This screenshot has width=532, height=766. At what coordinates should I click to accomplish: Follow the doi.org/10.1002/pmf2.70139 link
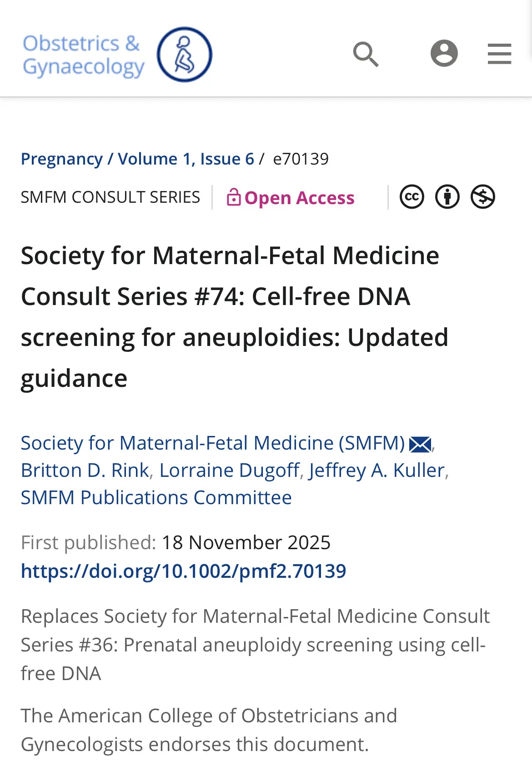coord(184,571)
